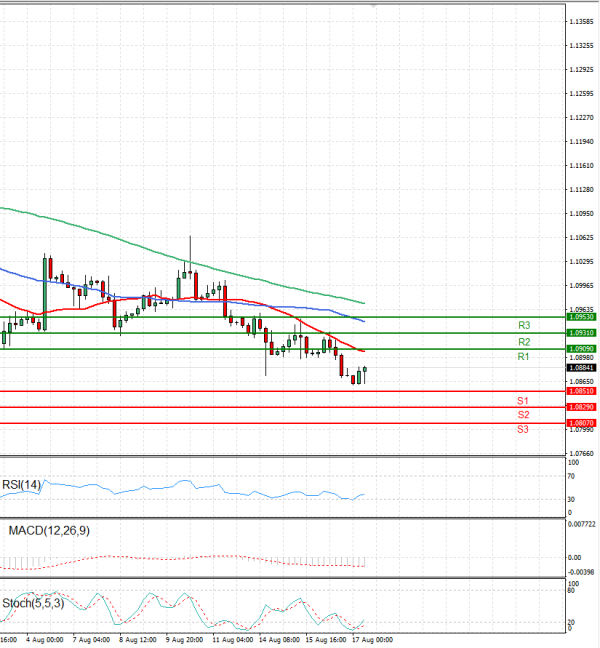Click the 0.007722 MACD scale value
600x648 pixels.
581,524
